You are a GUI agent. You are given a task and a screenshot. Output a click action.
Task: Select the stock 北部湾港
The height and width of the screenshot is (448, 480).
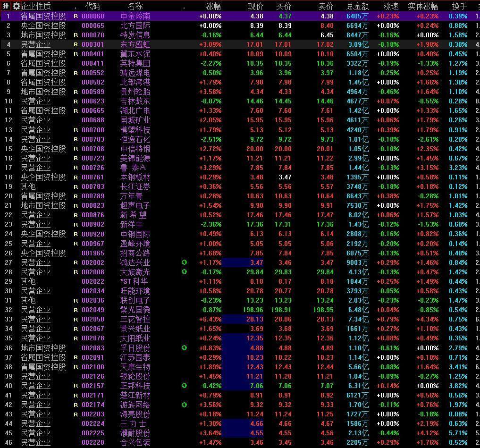click(135, 82)
